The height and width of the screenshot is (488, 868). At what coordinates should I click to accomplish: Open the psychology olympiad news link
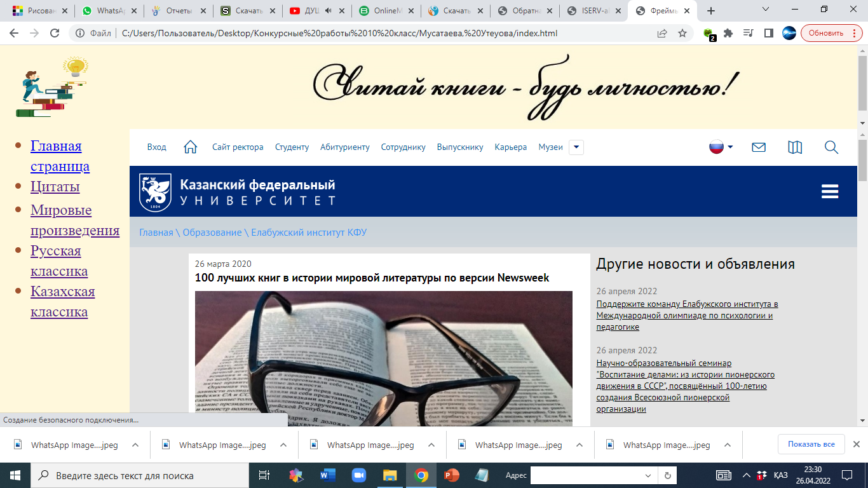click(x=687, y=316)
